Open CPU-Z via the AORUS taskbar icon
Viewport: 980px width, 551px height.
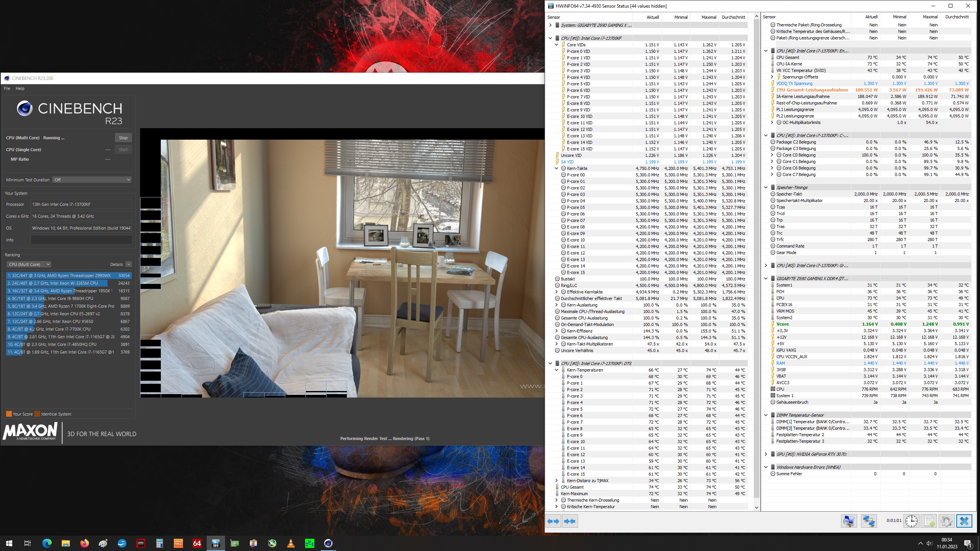pos(178,543)
